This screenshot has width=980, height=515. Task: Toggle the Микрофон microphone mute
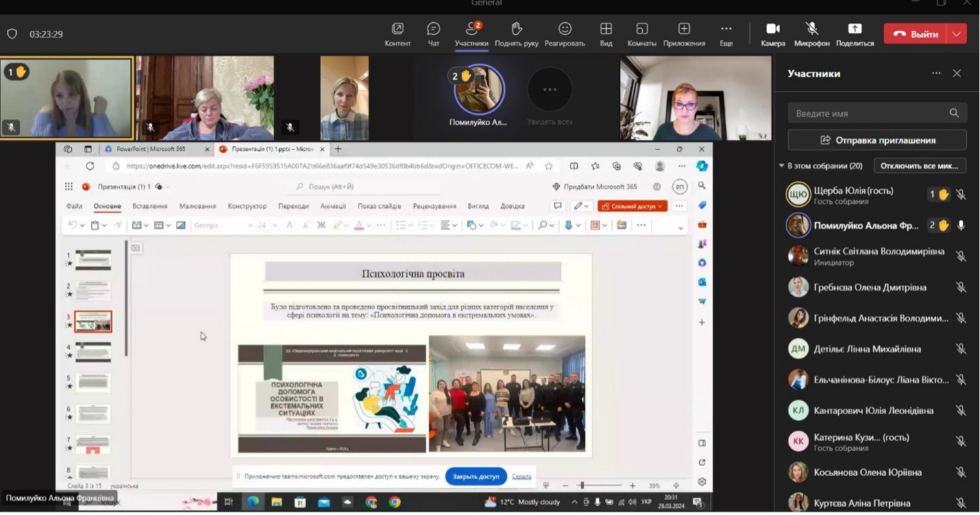(812, 29)
